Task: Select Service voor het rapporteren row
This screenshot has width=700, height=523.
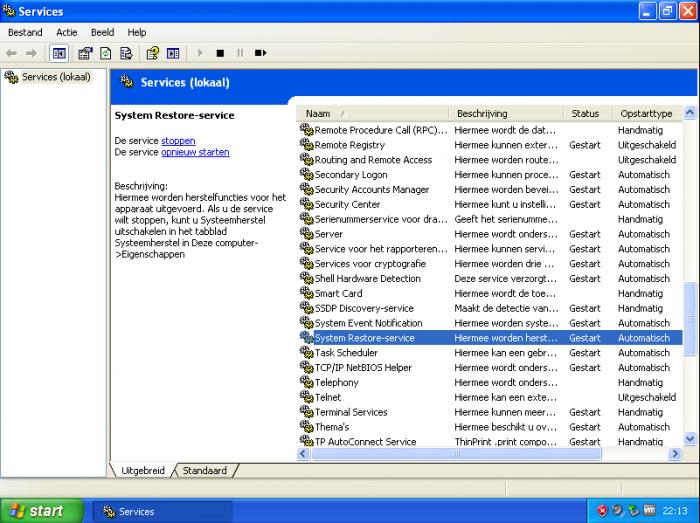Action: point(490,249)
